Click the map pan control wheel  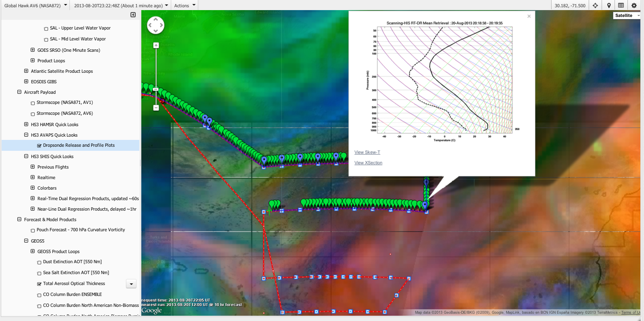coord(156,25)
